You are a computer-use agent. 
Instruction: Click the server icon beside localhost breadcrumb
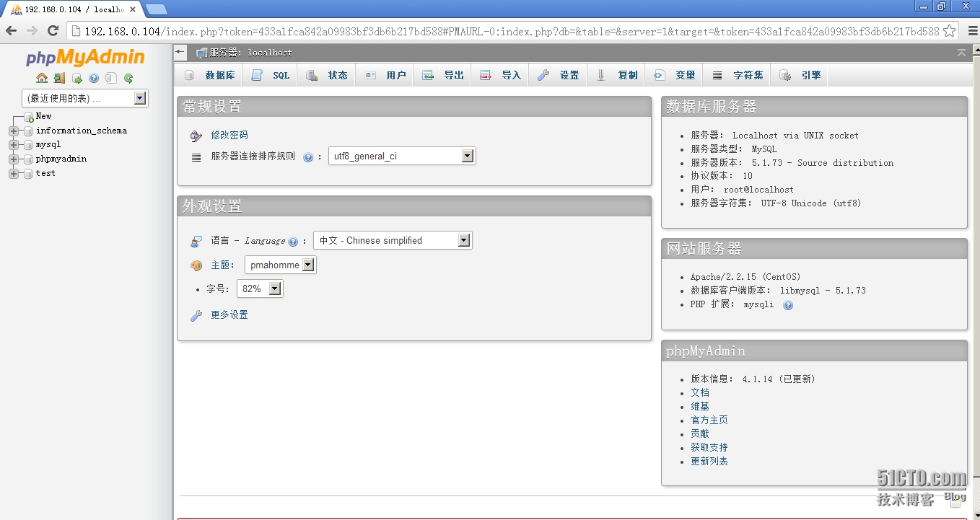click(x=201, y=53)
